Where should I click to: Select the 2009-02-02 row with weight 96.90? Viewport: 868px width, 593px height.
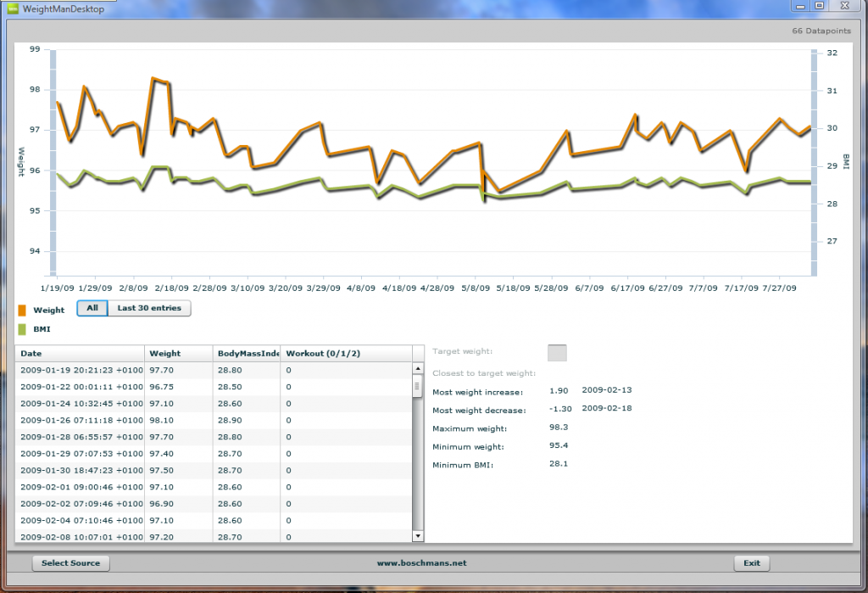214,504
